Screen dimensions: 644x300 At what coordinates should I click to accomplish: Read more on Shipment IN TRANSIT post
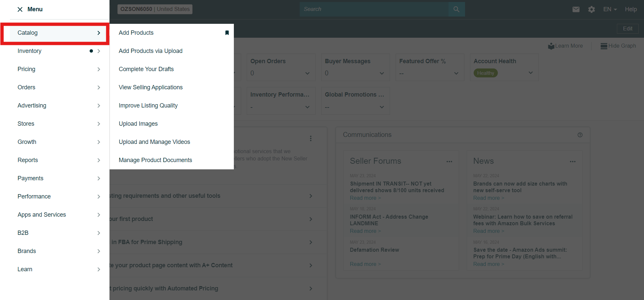pos(365,198)
